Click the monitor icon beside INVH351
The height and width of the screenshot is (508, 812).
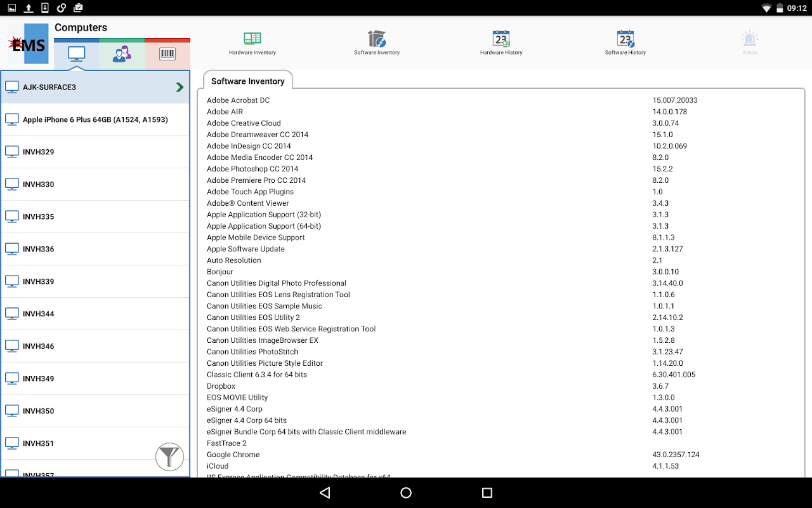[12, 443]
